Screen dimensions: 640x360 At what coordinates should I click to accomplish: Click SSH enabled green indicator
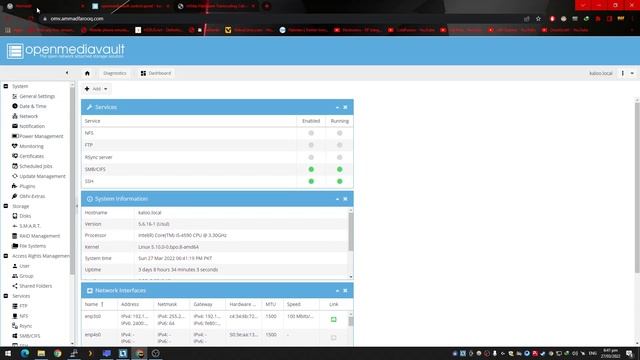pos(311,181)
